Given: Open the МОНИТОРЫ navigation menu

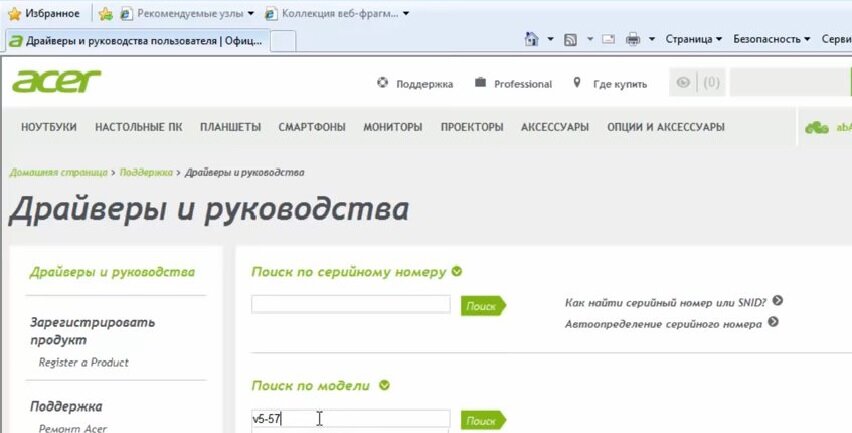Looking at the screenshot, I should coord(393,127).
